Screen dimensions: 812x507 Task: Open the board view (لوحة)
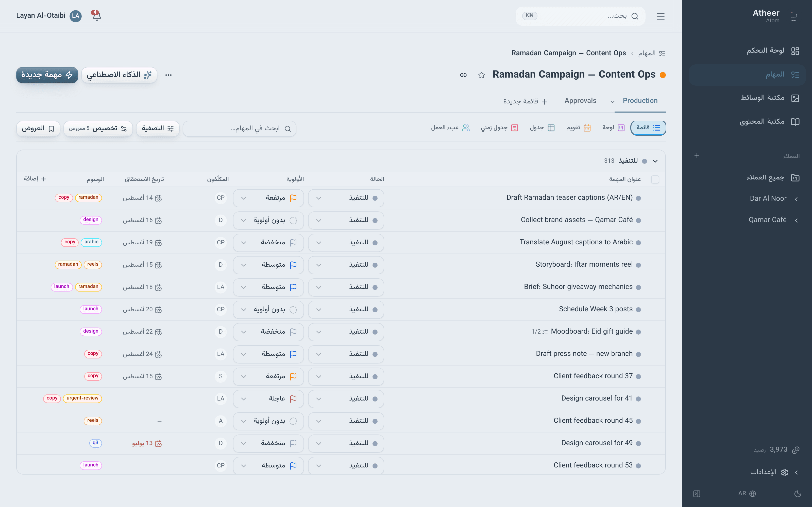tap(613, 128)
